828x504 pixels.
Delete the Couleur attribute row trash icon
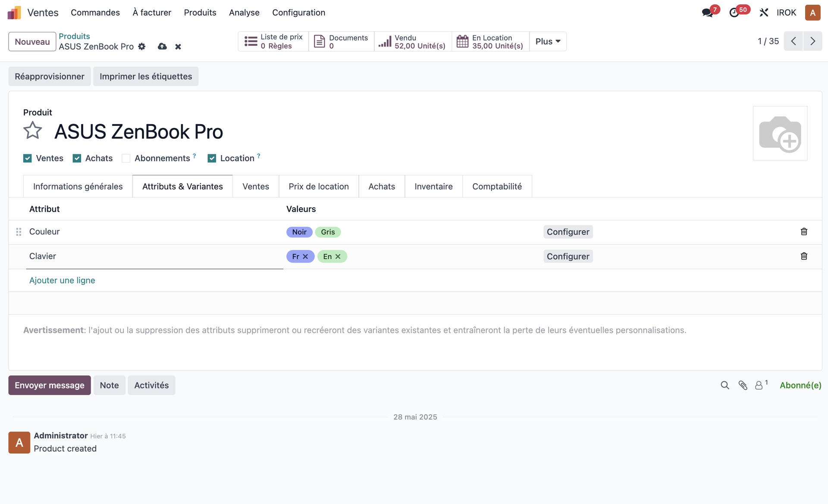804,232
